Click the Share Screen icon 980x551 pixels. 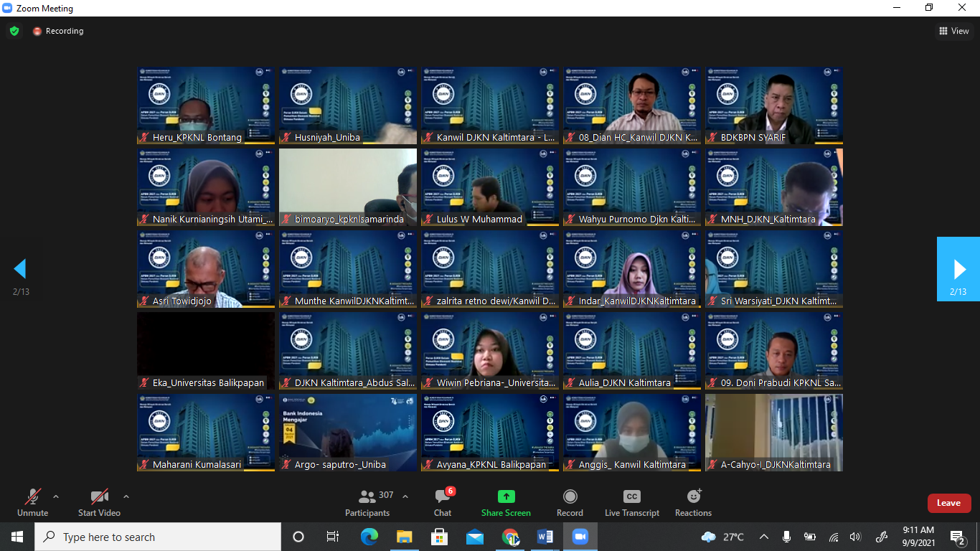[506, 502]
